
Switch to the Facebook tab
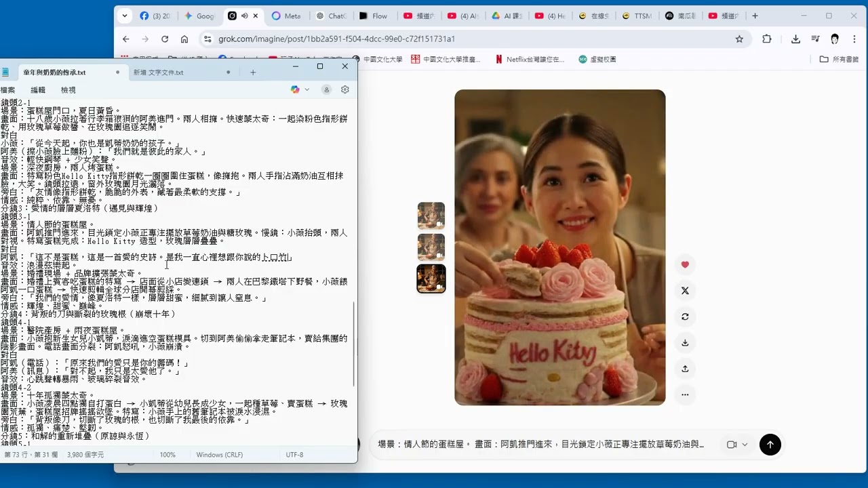click(x=155, y=16)
